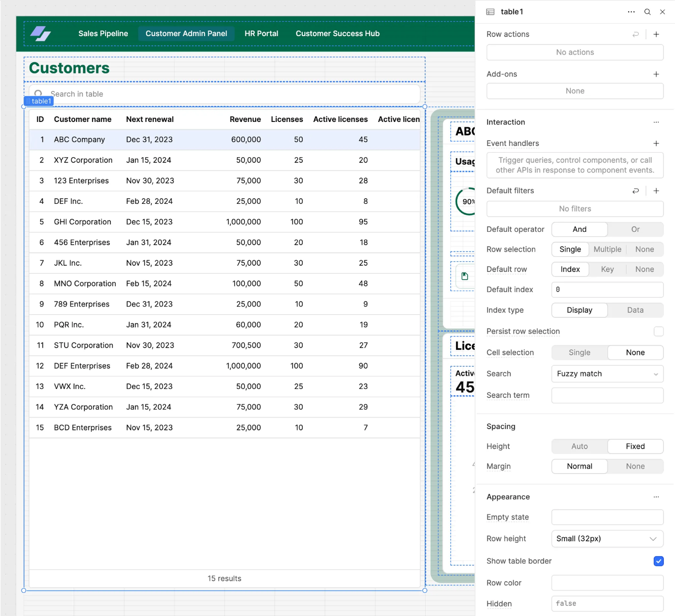The width and height of the screenshot is (675, 616).
Task: Click the Row actions dynamic toggle icon
Action: click(x=636, y=34)
